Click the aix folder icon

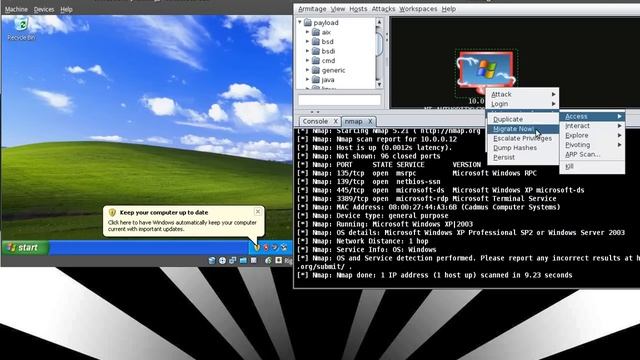(316, 32)
